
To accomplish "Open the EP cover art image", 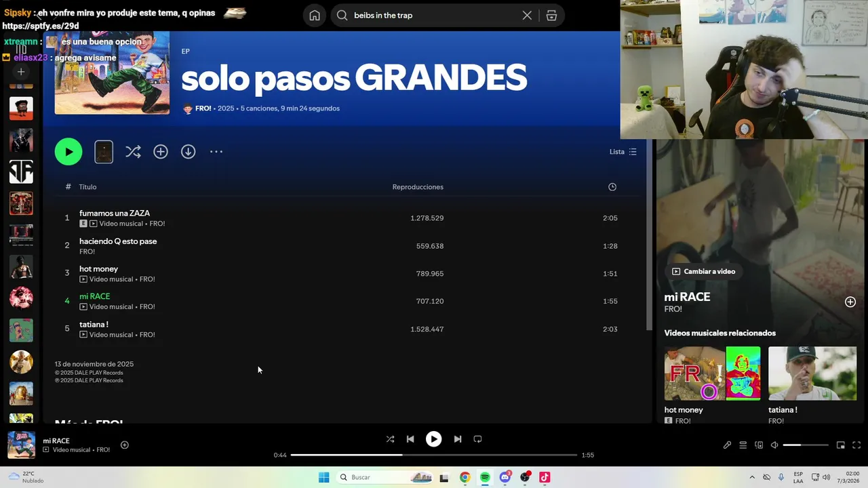I will (112, 73).
